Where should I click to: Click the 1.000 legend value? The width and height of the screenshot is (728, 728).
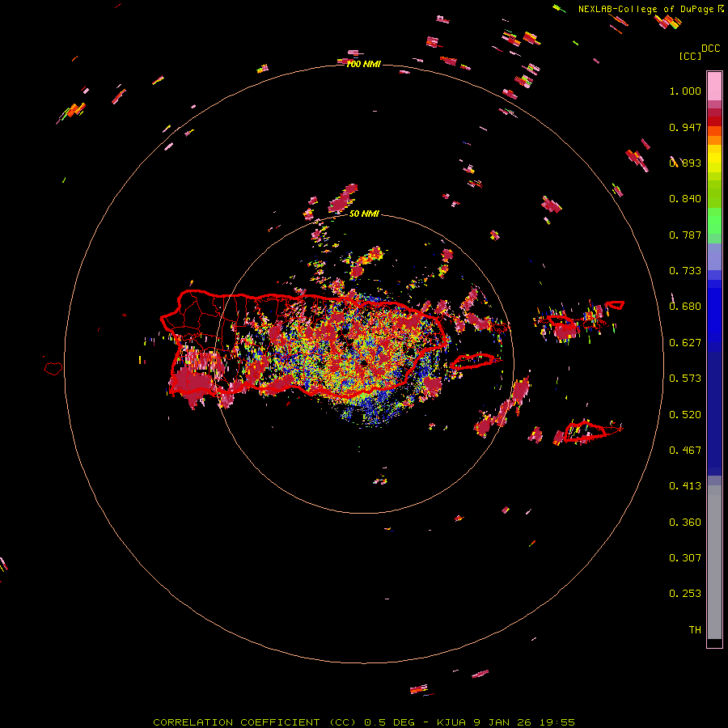[x=685, y=91]
